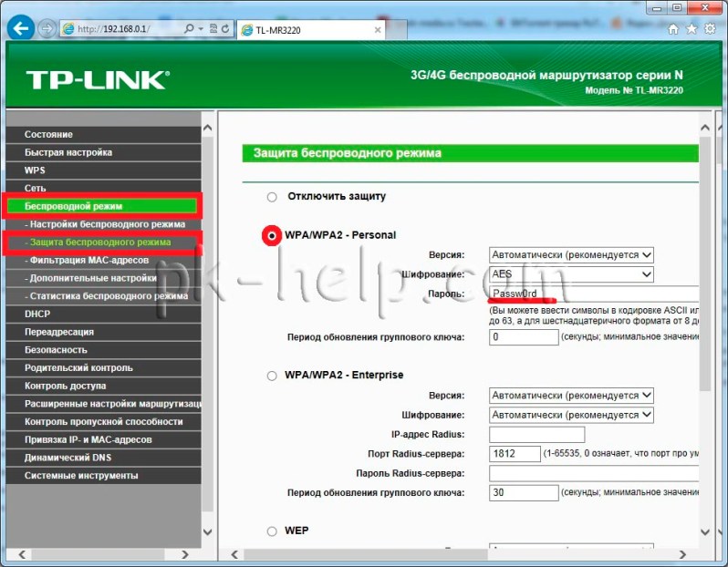
Task: Select the WEP radio button
Action: point(272,531)
